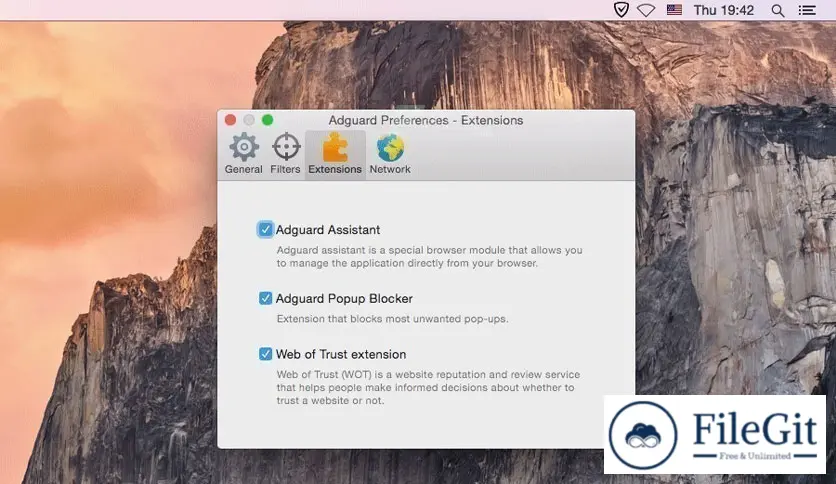Click the US flag input source icon
836x484 pixels.
click(x=674, y=10)
